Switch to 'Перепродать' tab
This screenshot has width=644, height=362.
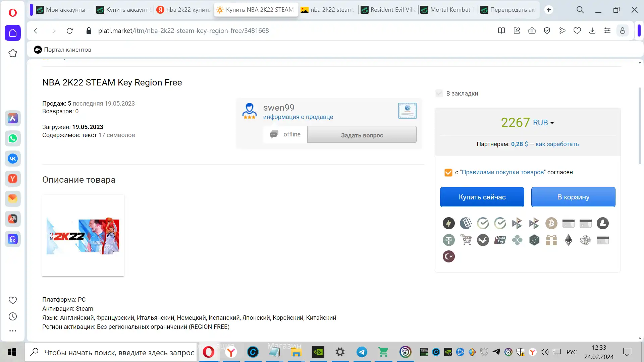(x=508, y=10)
